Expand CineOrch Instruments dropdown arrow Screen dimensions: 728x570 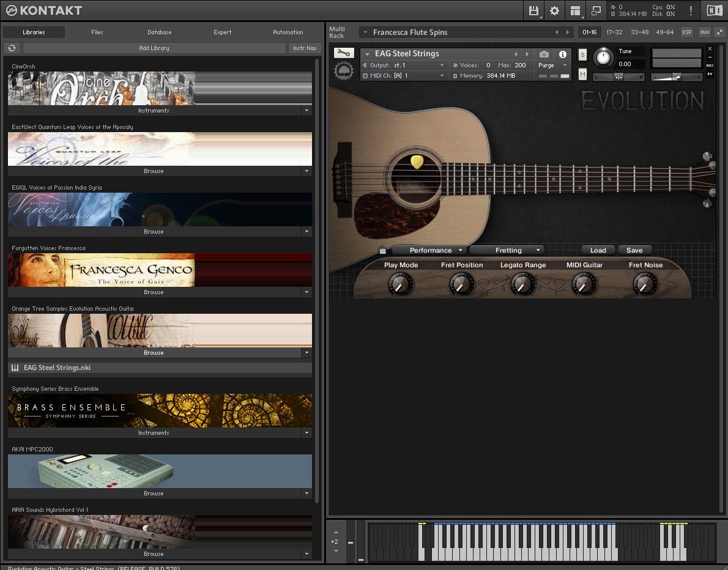point(306,111)
